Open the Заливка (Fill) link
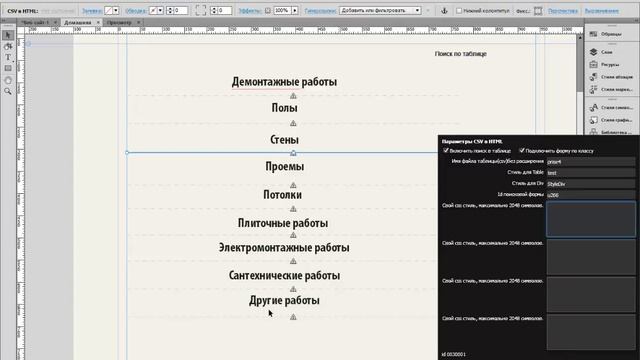 coord(91,11)
